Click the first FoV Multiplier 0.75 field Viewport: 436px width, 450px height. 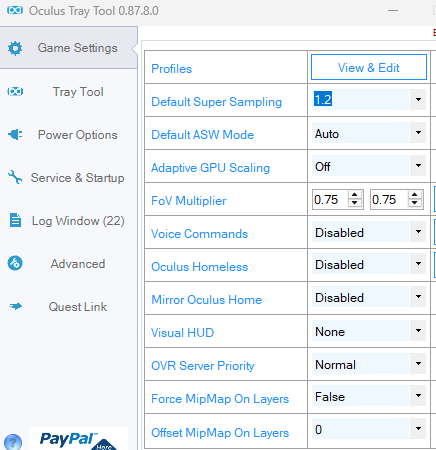[331, 199]
